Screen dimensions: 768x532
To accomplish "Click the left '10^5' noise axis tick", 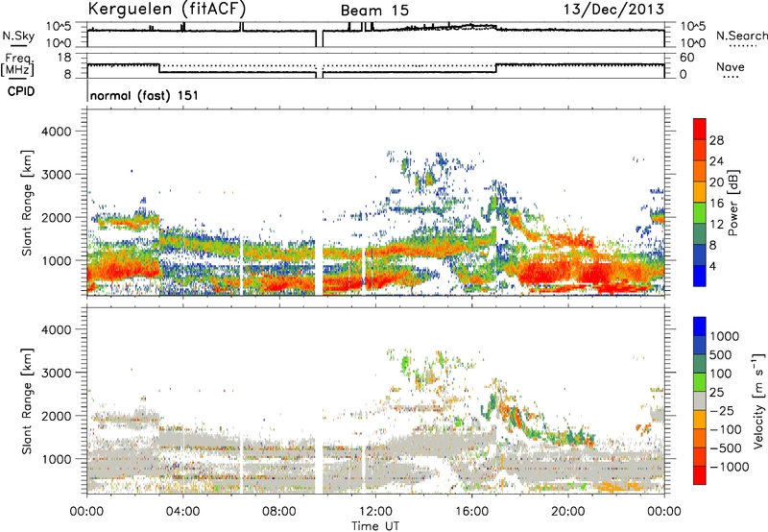I will (58, 26).
